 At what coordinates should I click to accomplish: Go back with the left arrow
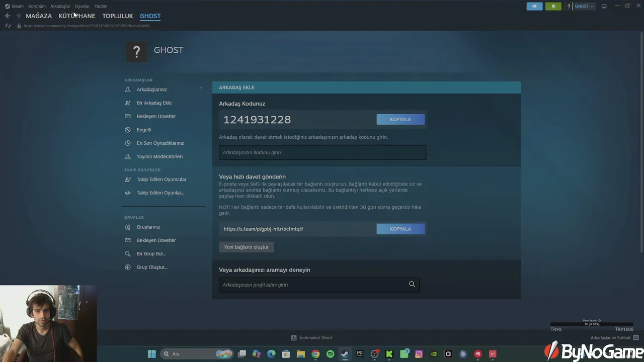click(8, 16)
